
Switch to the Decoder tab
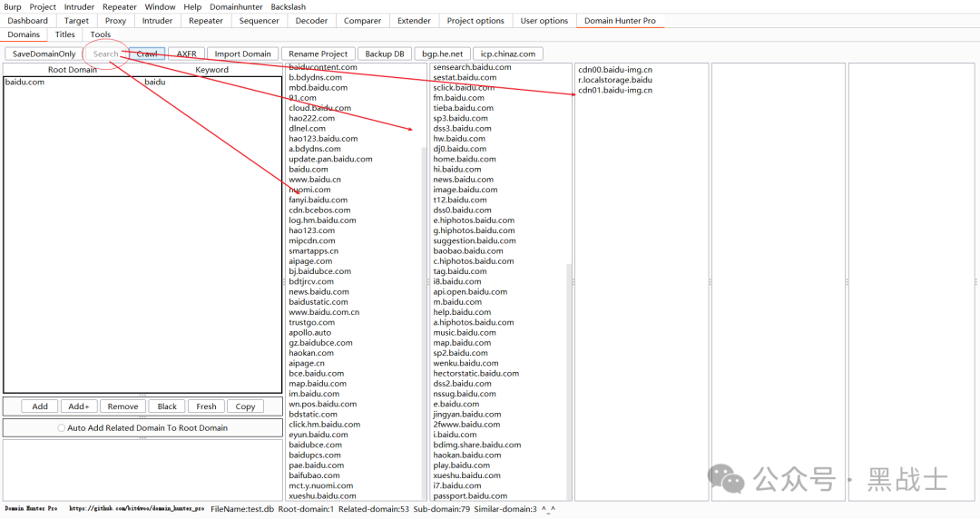click(x=311, y=21)
